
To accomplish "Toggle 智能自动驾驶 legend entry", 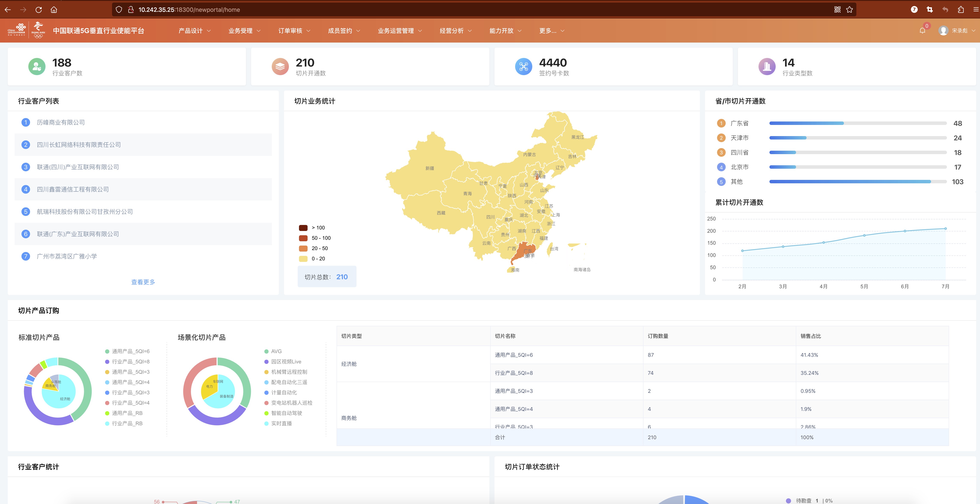I will [x=283, y=413].
